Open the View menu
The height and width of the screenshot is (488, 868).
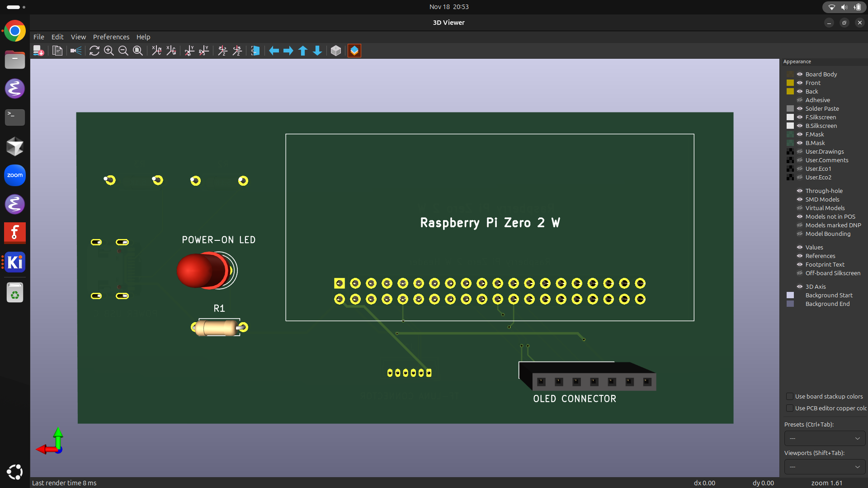(78, 37)
